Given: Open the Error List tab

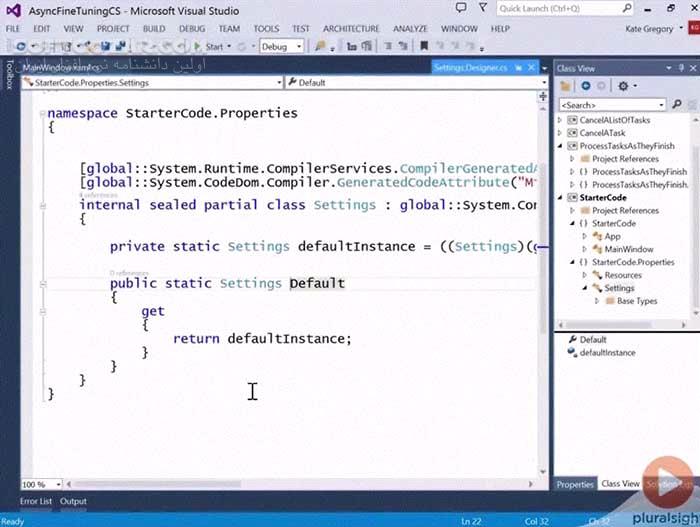Looking at the screenshot, I should [36, 501].
